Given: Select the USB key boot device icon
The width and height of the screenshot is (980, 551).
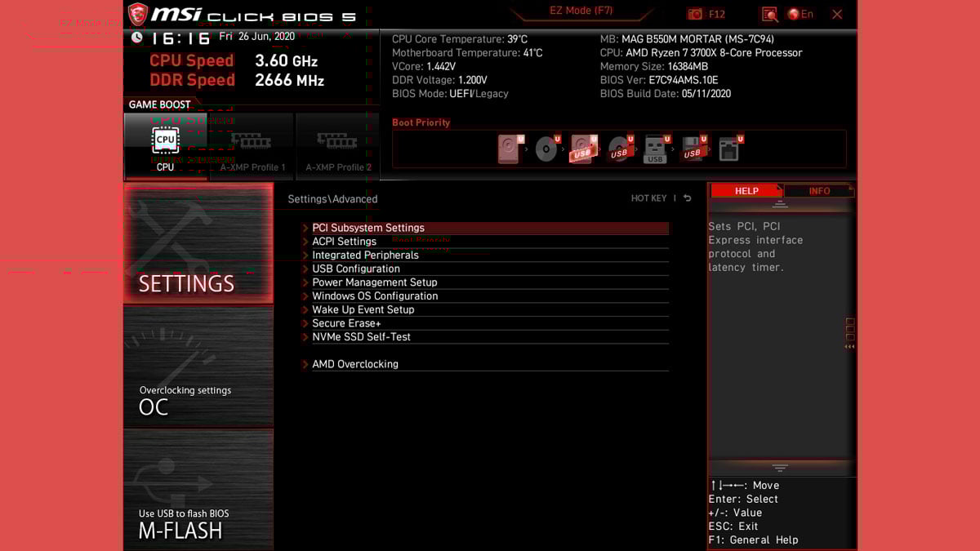Looking at the screenshot, I should [x=656, y=149].
